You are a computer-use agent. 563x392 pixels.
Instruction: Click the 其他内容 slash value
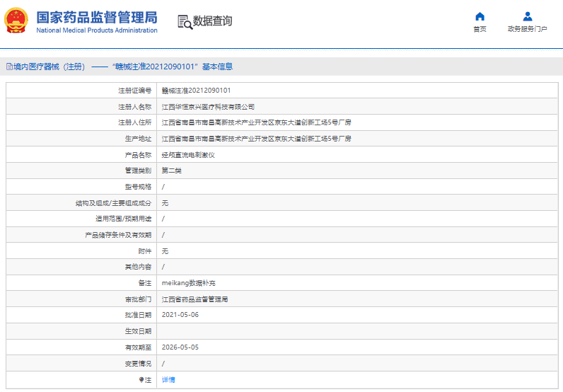pos(163,267)
